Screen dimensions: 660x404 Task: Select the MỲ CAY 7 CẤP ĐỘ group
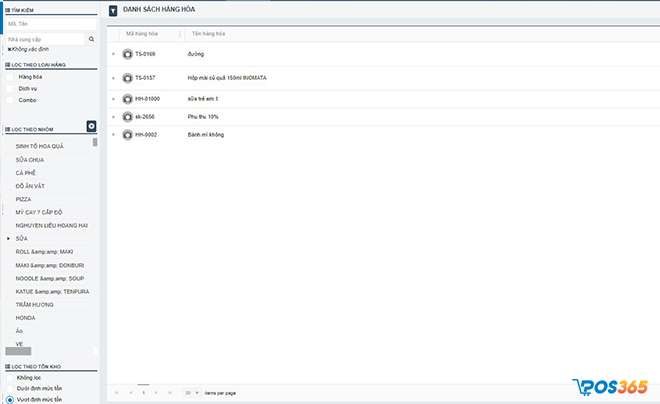click(39, 213)
